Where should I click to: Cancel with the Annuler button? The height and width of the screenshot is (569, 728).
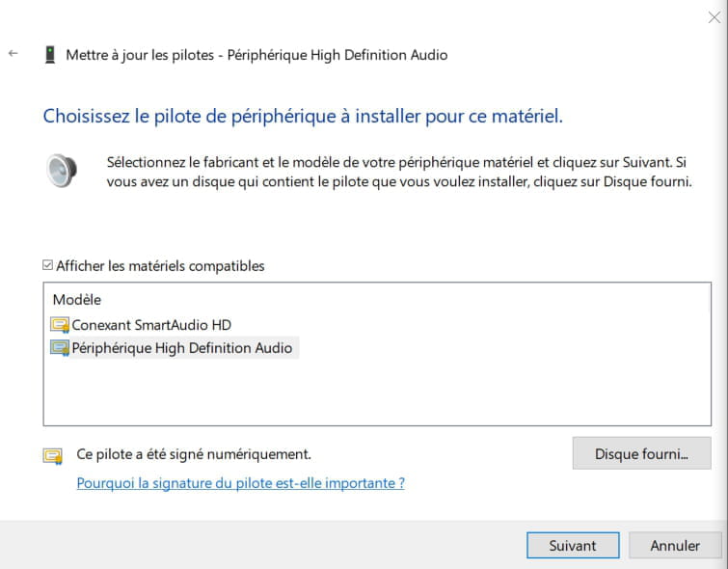[675, 545]
